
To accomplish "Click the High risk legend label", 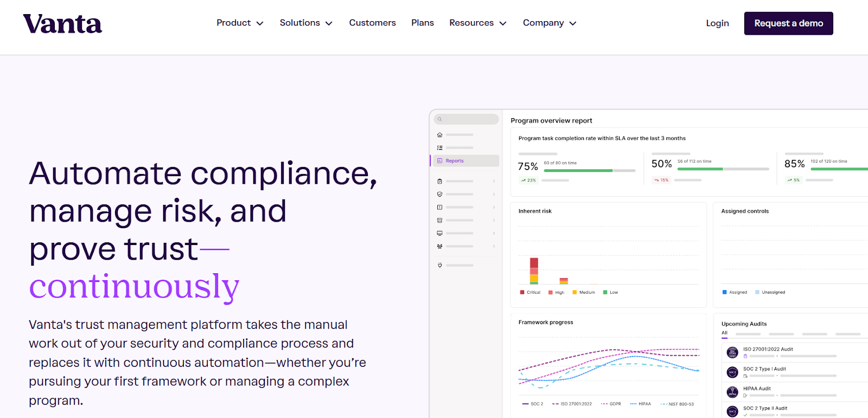I will [560, 293].
